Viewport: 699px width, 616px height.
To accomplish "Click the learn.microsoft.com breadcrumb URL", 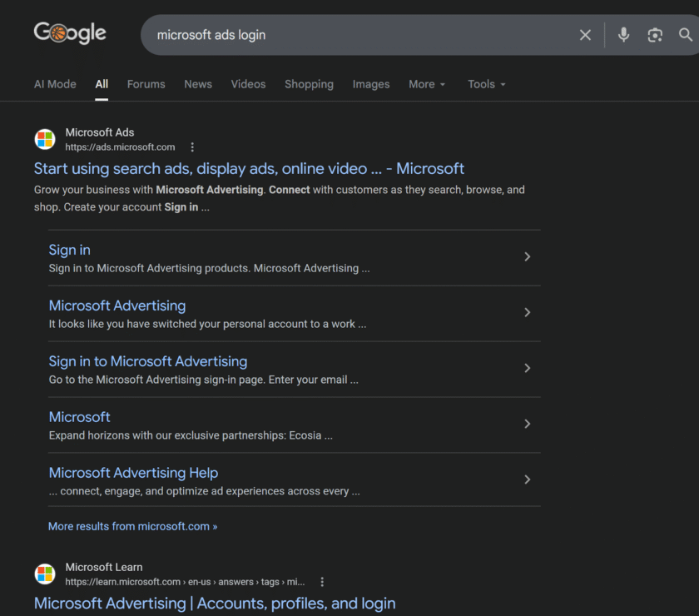I will (x=185, y=582).
